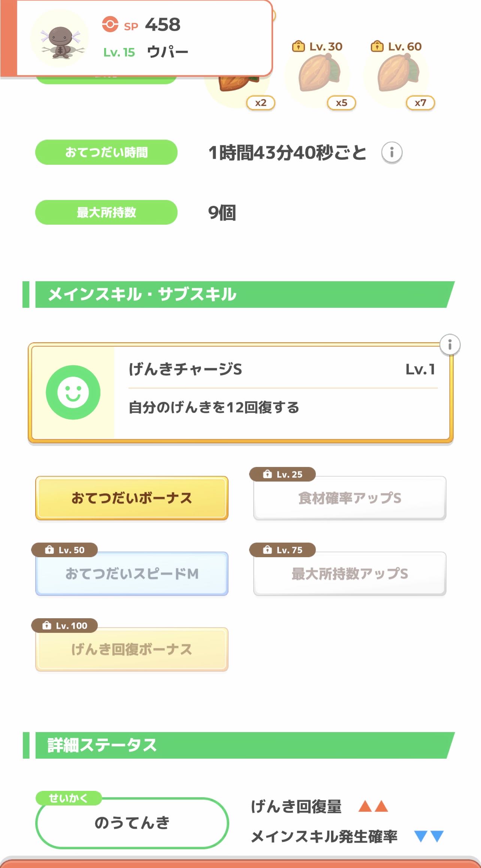Tap the のうてんき nature box
This screenshot has width=481, height=868.
pyautogui.click(x=132, y=823)
